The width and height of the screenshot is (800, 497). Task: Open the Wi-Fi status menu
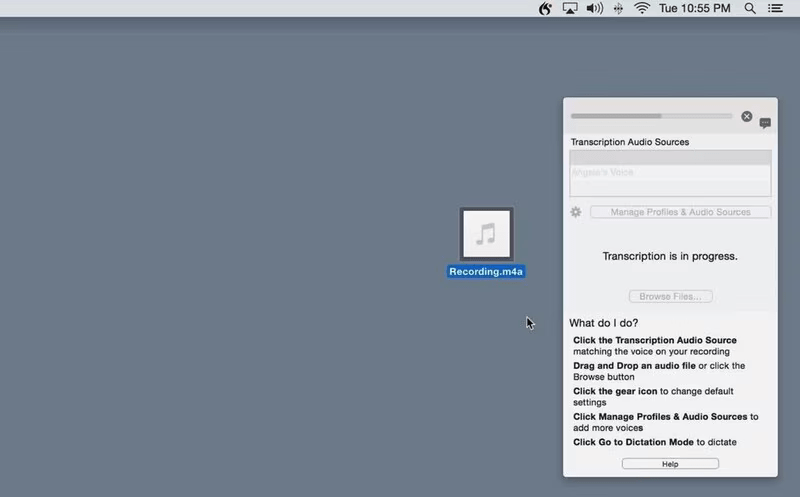tap(642, 8)
